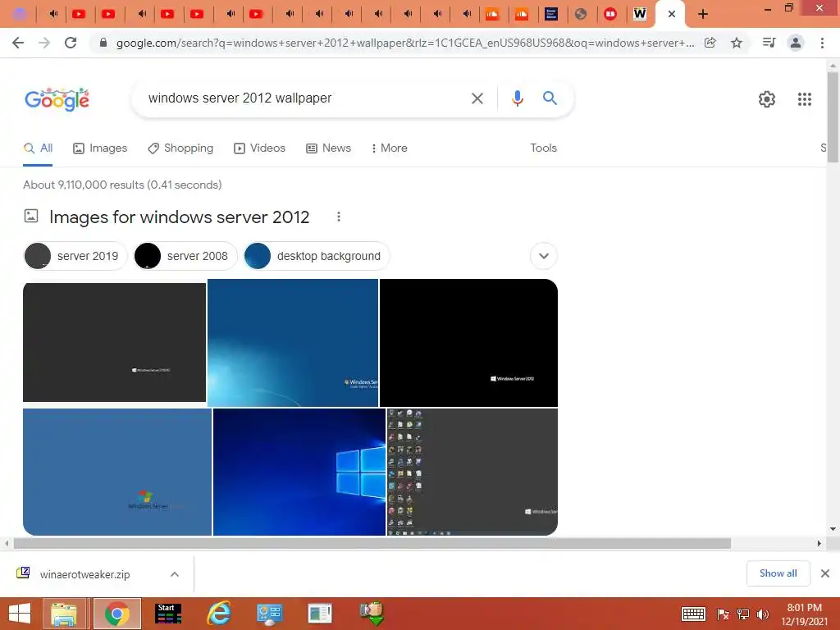The width and height of the screenshot is (840, 630).
Task: Click the network tray icon
Action: click(x=743, y=614)
